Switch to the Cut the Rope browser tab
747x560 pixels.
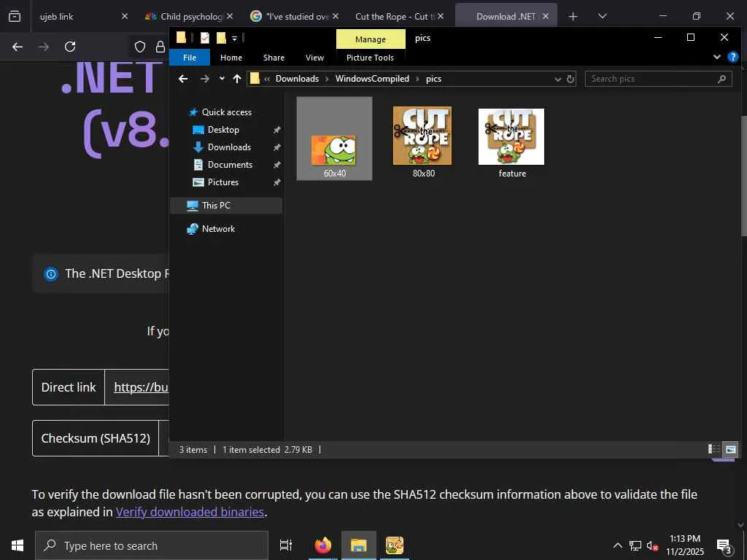[398, 16]
